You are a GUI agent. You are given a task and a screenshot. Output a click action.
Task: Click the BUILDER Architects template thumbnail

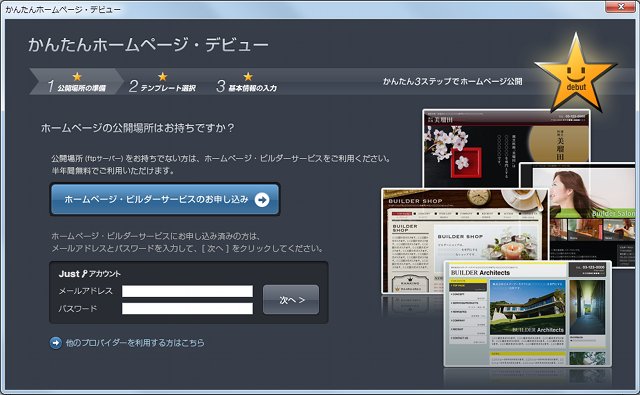tap(528, 313)
